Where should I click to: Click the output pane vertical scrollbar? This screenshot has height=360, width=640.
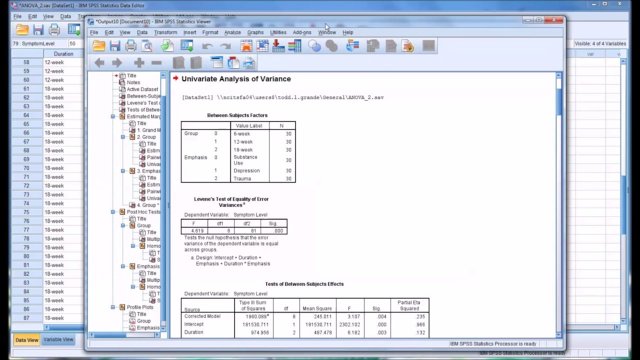559,204
